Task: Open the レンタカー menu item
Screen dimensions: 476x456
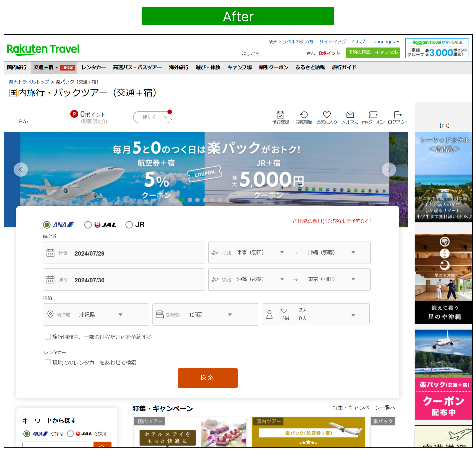Action: [x=93, y=67]
